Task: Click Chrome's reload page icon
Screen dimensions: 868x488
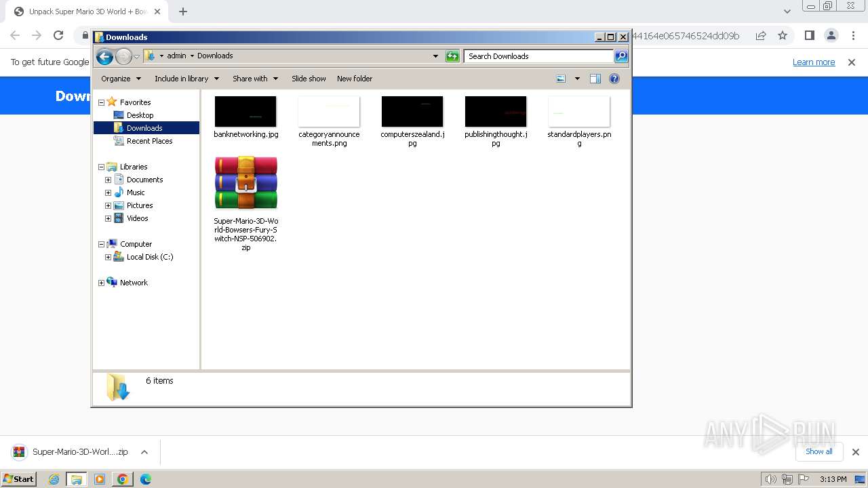Action: tap(58, 35)
